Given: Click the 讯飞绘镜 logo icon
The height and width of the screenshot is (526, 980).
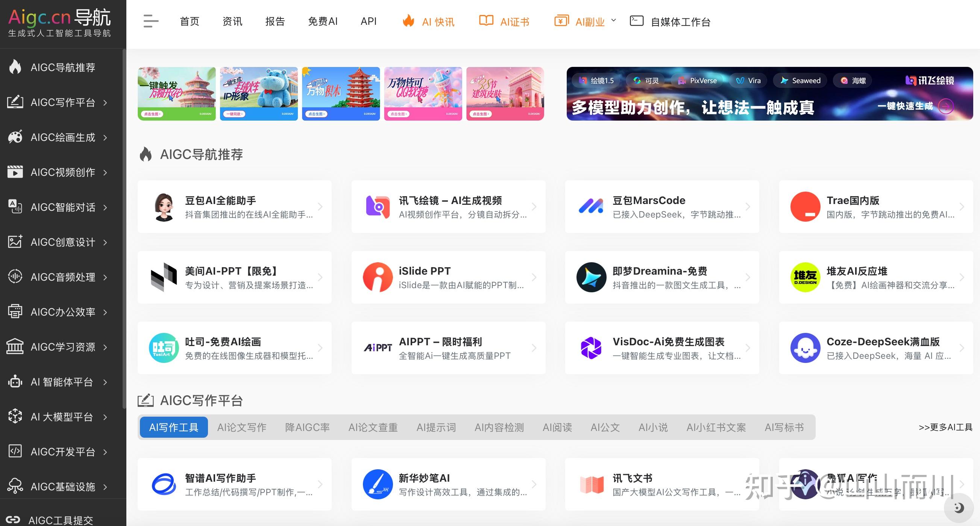Looking at the screenshot, I should (378, 207).
